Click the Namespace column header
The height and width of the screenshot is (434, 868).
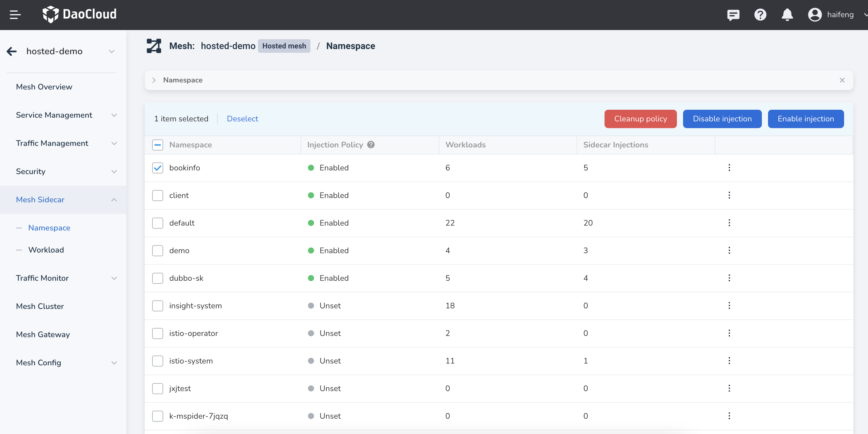coord(190,145)
